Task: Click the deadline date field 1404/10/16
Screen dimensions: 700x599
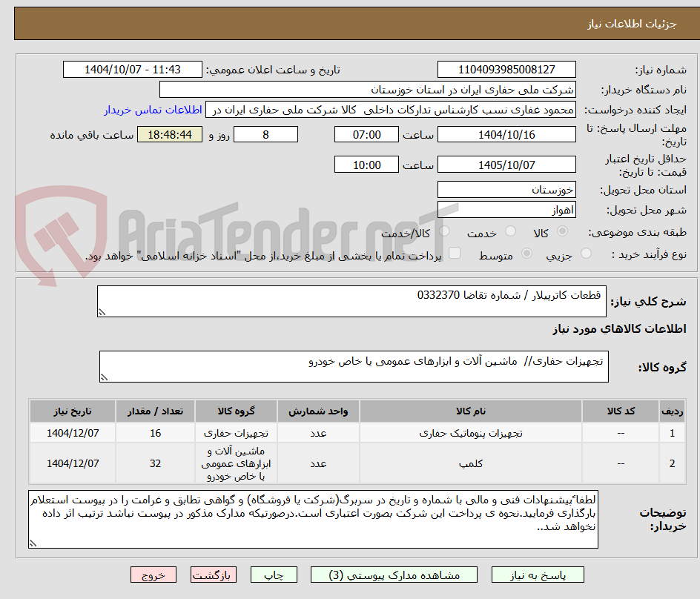Action: 506,134
